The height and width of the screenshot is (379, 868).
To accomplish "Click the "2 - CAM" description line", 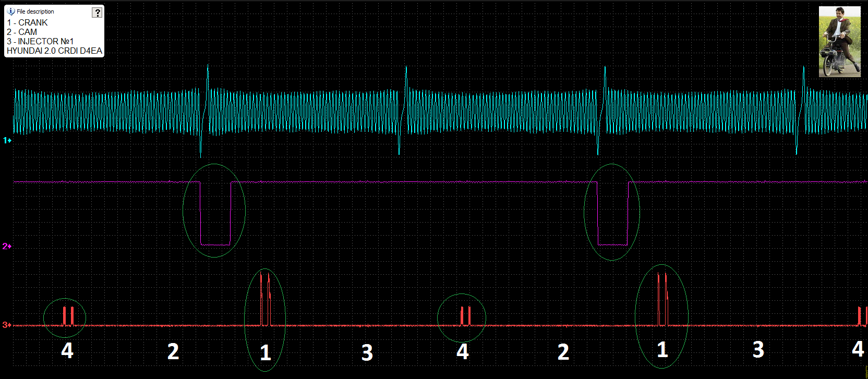I will pos(22,32).
